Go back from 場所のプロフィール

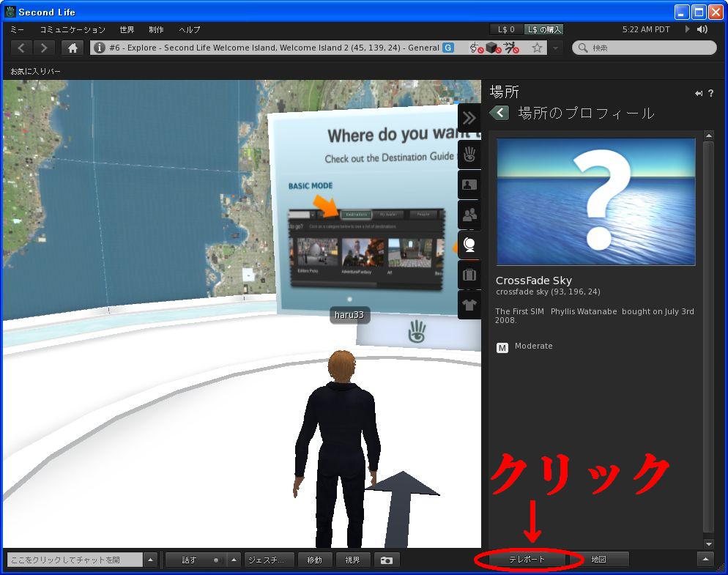coord(499,113)
